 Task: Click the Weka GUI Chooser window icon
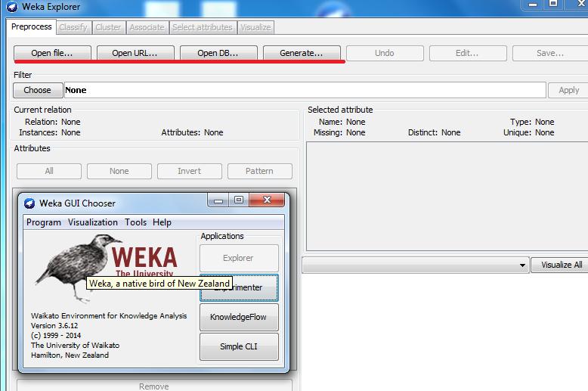coord(29,203)
